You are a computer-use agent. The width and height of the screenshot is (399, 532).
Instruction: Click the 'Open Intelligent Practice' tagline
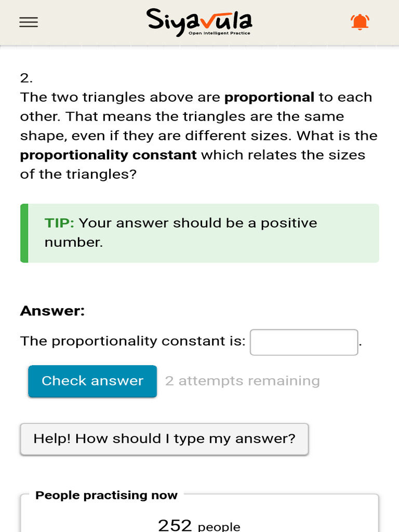point(219,33)
